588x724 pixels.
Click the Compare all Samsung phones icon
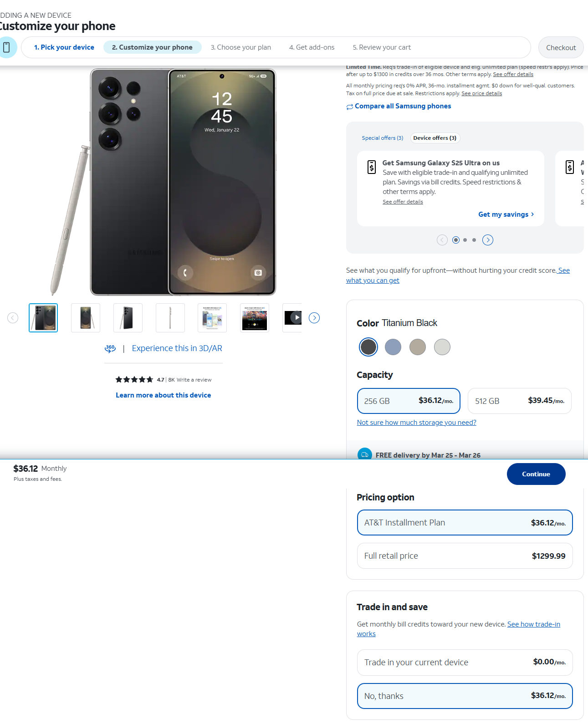pos(350,107)
